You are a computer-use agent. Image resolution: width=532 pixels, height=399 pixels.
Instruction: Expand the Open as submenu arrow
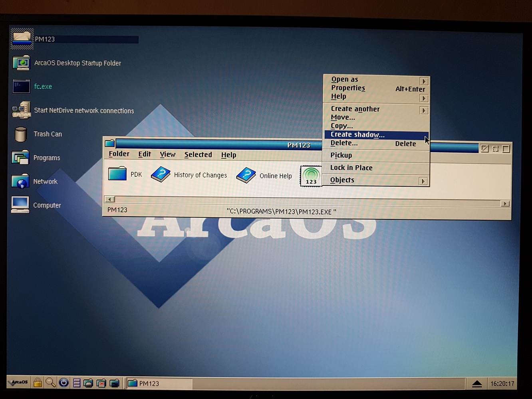[x=424, y=81]
